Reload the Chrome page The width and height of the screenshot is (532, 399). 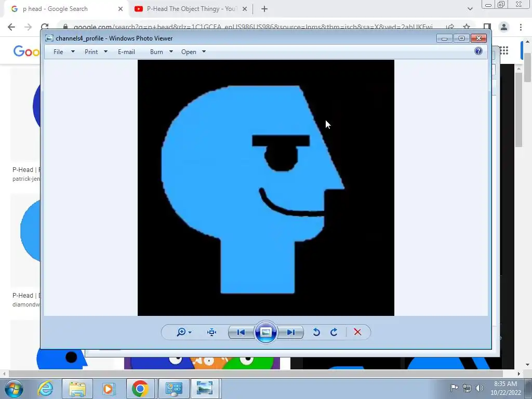click(45, 26)
